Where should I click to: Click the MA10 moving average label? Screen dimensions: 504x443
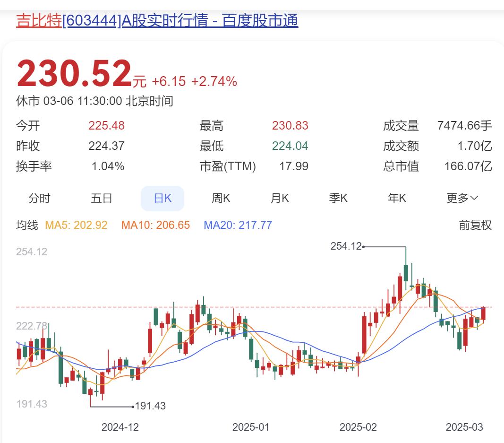tap(155, 225)
